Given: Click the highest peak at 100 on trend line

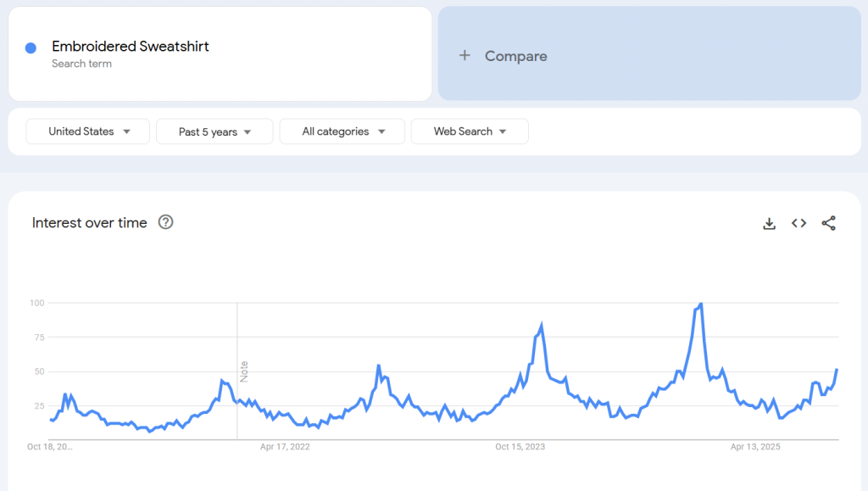Looking at the screenshot, I should click(700, 304).
